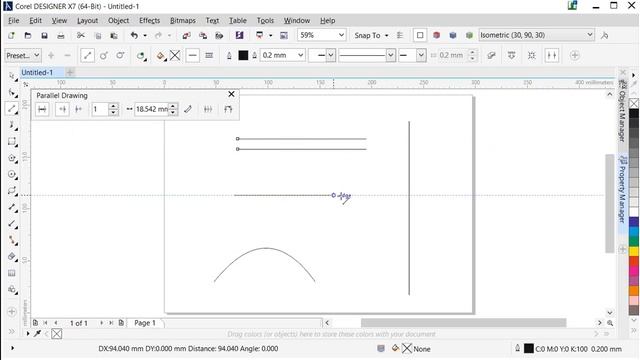Image resolution: width=640 pixels, height=360 pixels.
Task: Close the Parallel Drawing panel
Action: [231, 94]
